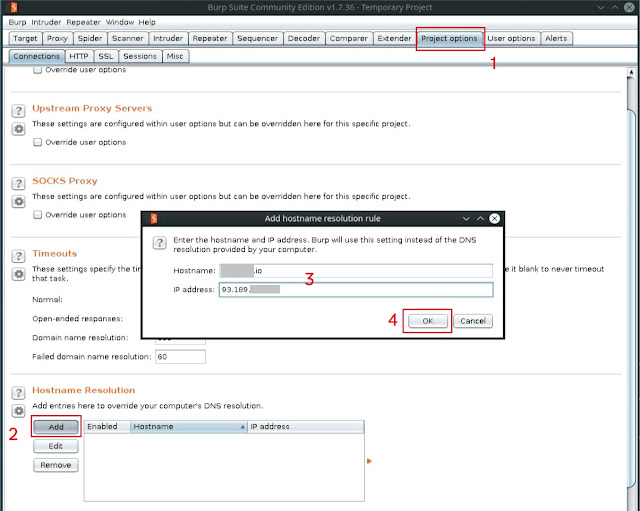Screen dimensions: 640x511
Task: Switch to the Scanner tab
Action: pos(128,38)
